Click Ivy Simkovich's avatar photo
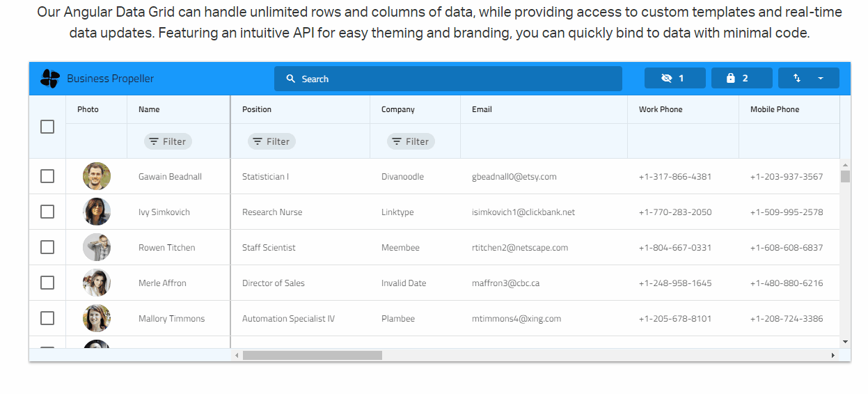Viewport: 868px width, 394px height. (97, 212)
